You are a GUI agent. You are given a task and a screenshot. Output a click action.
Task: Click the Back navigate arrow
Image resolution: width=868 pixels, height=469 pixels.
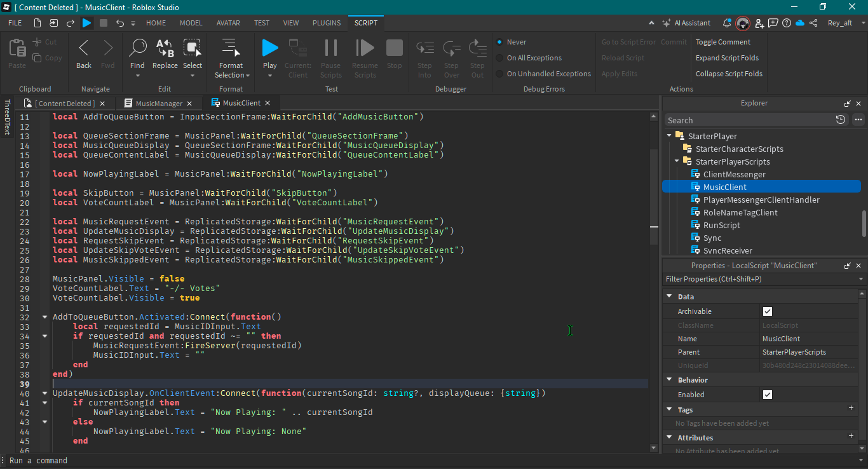84,48
